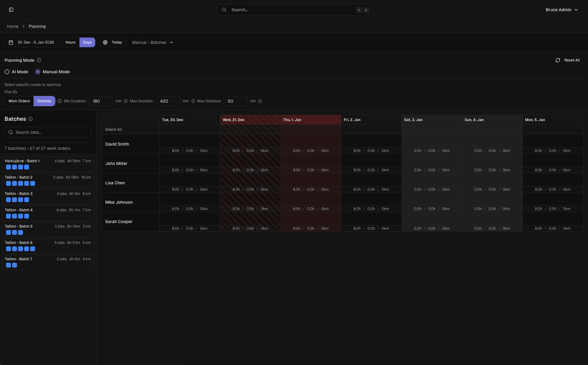Click first blue square in Tallinn - Batch 7
The height and width of the screenshot is (365, 588).
click(8, 265)
